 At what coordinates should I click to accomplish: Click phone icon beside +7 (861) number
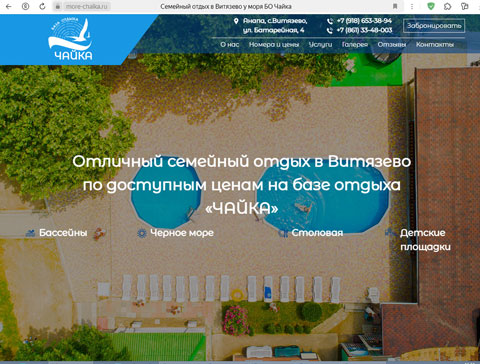[x=330, y=30]
